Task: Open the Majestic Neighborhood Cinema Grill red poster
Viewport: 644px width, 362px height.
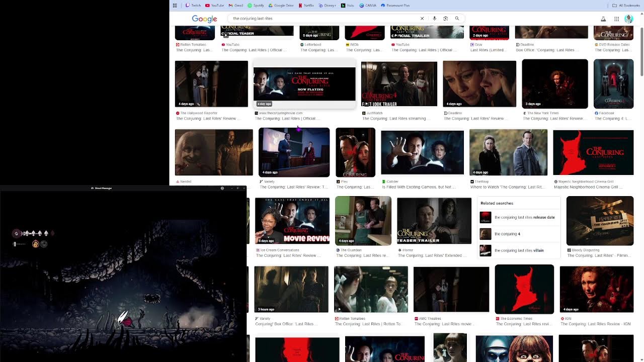Action: [593, 153]
